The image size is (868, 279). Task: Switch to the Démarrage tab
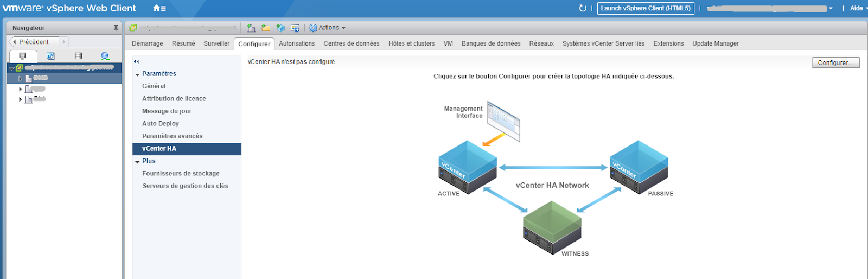(147, 43)
